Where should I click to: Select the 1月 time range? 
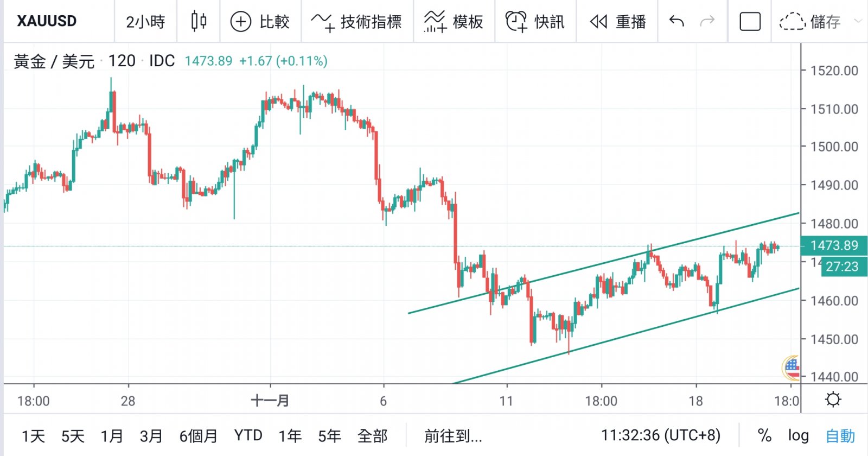[x=112, y=435]
